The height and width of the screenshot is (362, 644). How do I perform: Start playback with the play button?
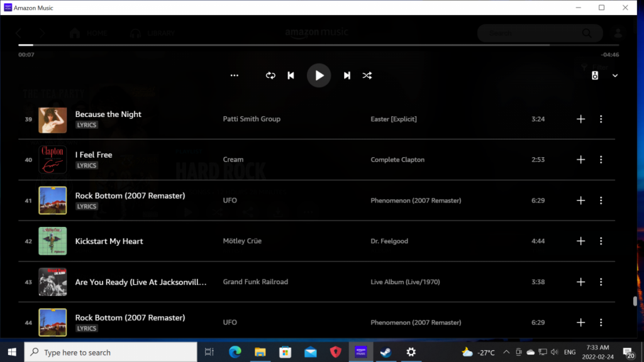(x=319, y=75)
